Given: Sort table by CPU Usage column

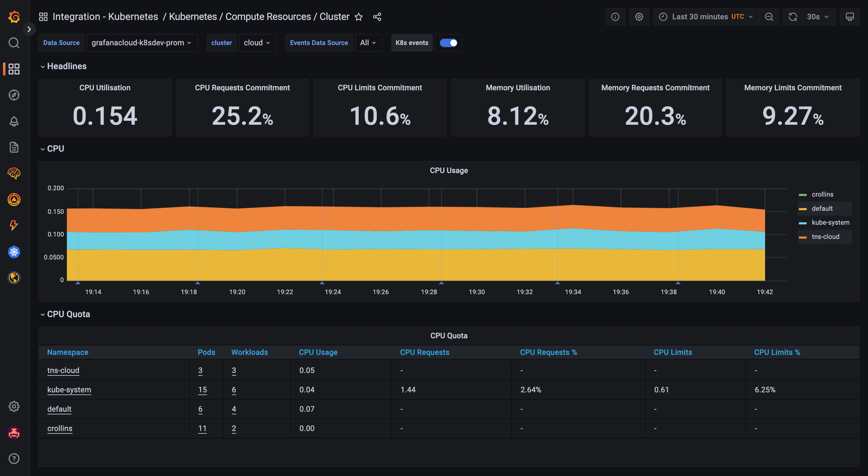Looking at the screenshot, I should [318, 352].
